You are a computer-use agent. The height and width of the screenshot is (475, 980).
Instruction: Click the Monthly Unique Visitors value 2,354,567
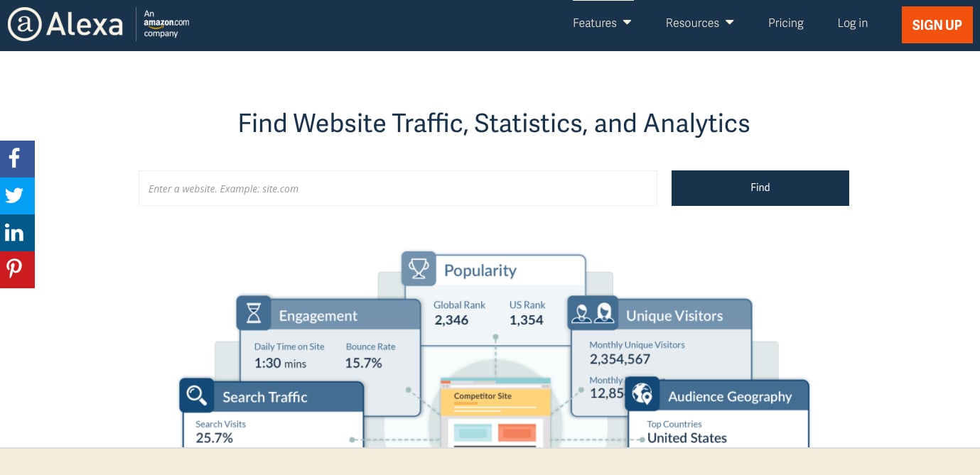click(620, 359)
